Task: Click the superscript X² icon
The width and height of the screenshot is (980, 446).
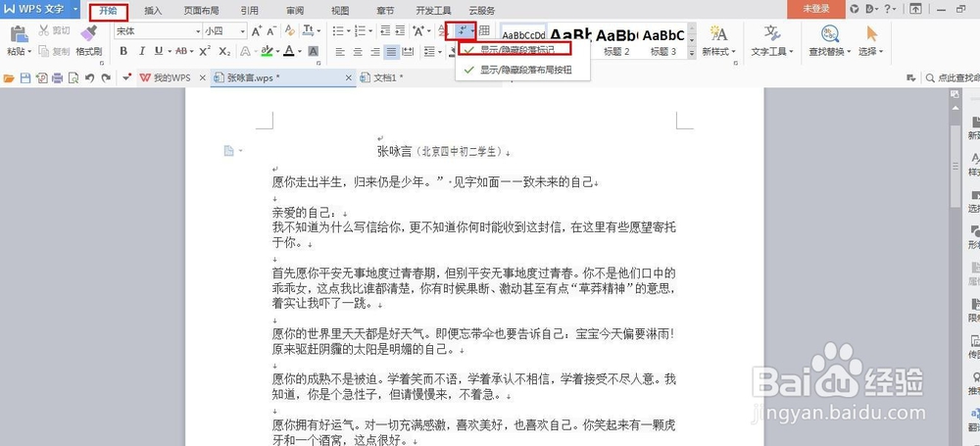Action: coord(205,51)
